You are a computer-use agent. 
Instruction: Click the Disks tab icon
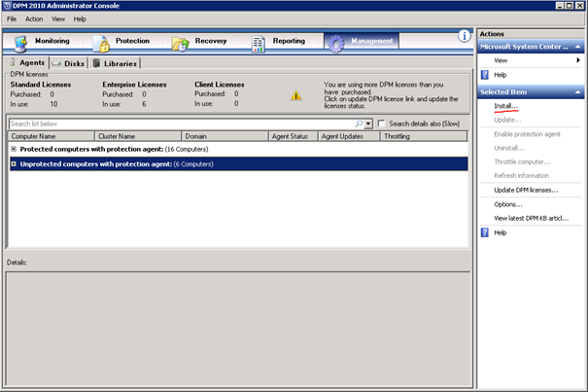[x=56, y=63]
